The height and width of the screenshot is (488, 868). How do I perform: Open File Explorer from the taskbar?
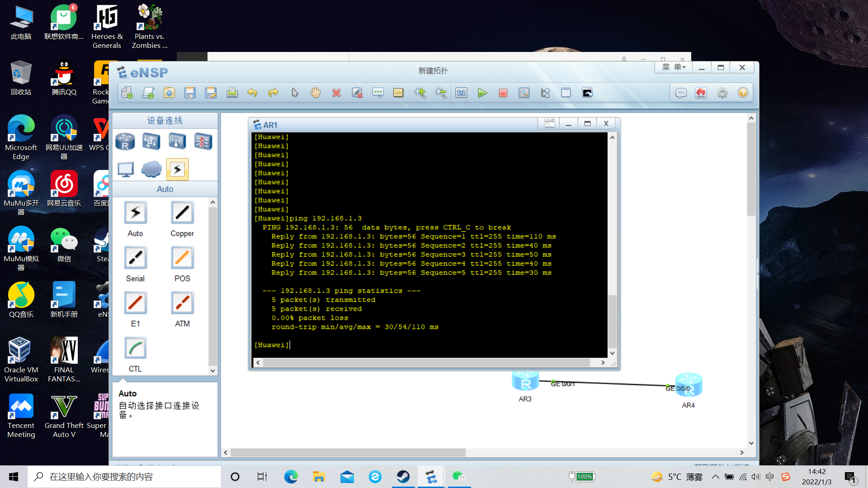pyautogui.click(x=319, y=477)
